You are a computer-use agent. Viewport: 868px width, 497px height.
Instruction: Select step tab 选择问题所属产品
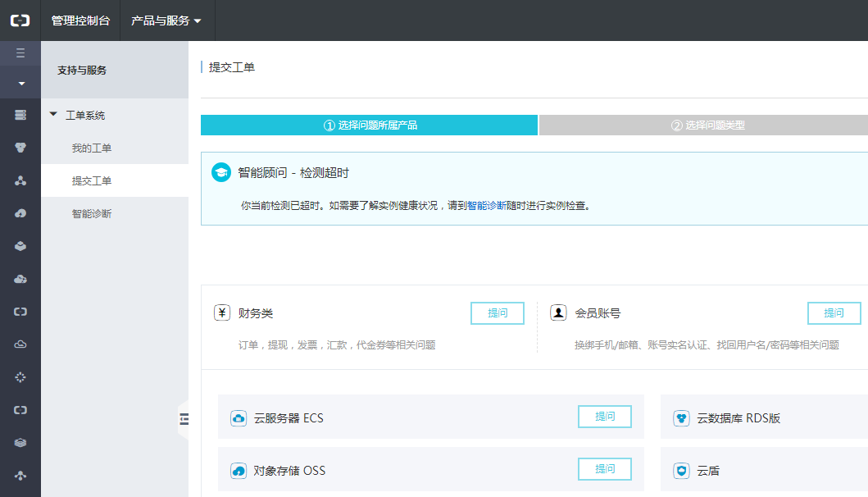(x=369, y=125)
